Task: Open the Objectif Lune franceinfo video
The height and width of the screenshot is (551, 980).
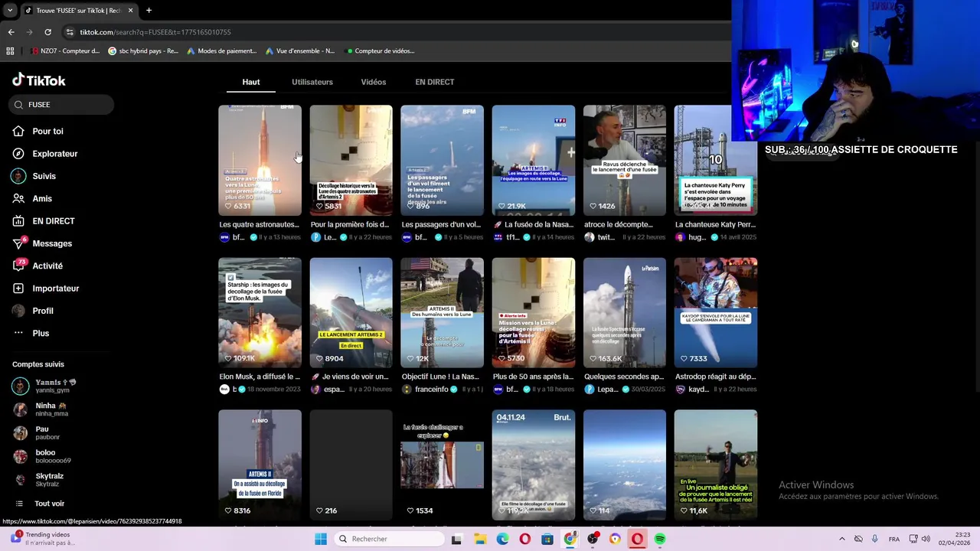Action: click(442, 312)
